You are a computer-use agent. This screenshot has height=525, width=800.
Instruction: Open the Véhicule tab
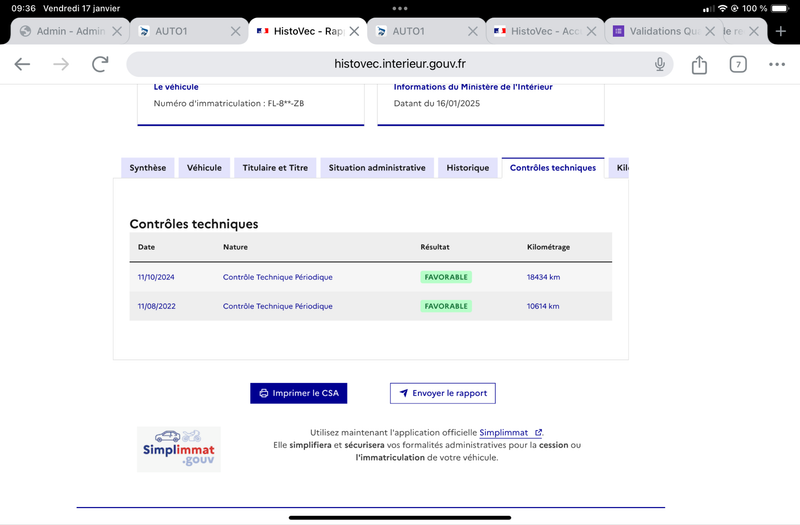click(x=204, y=168)
